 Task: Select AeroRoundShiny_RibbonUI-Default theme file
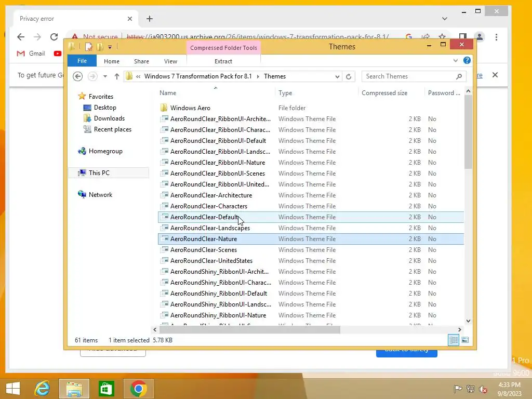pyautogui.click(x=311, y=293)
